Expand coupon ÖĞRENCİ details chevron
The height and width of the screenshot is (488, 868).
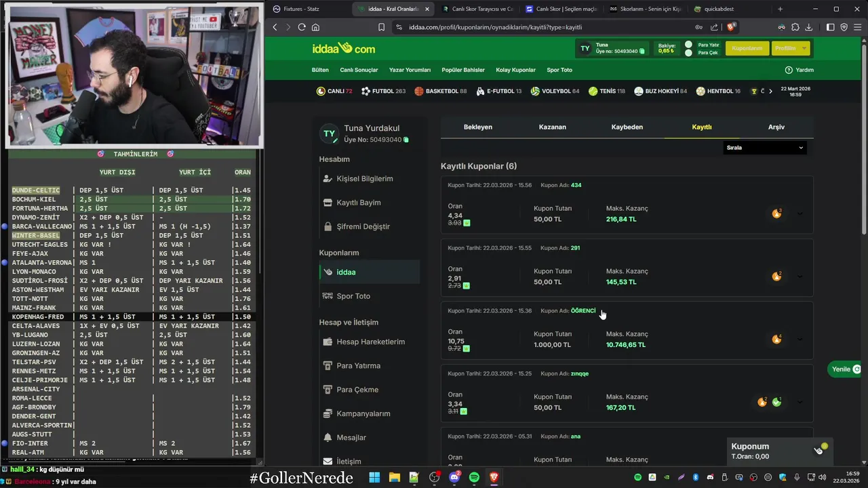(x=800, y=339)
